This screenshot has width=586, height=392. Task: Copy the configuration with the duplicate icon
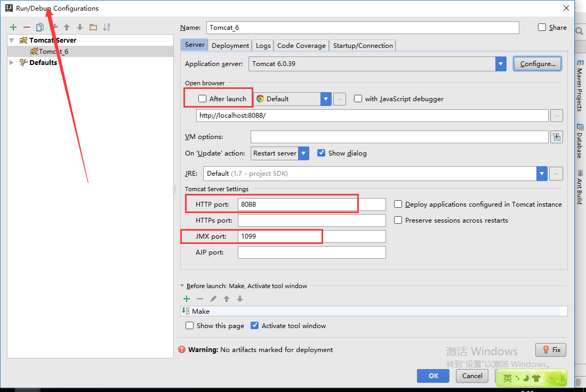39,27
